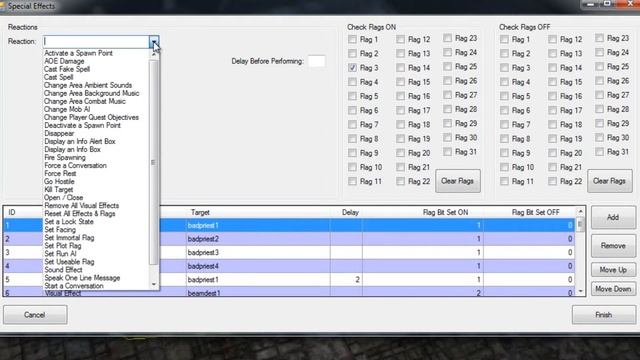Viewport: 640px width, 360px height.
Task: Check Flag 10 under Check Flags OFF
Action: [504, 167]
